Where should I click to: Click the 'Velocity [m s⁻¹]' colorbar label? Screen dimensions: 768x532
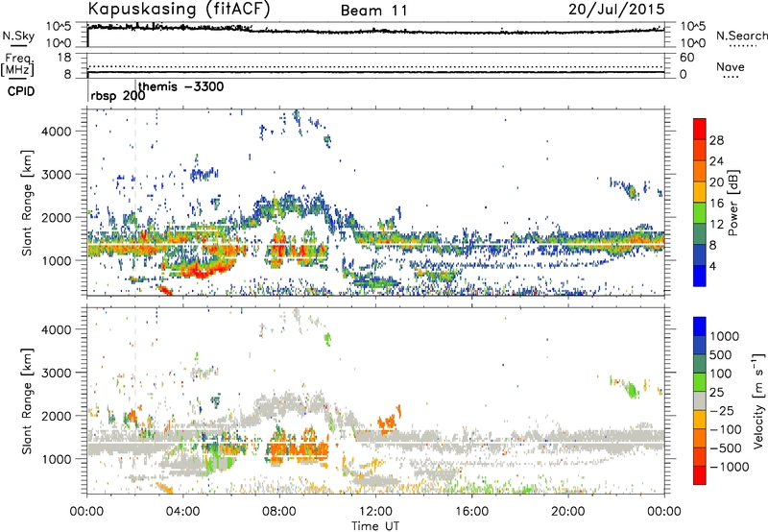tap(758, 399)
